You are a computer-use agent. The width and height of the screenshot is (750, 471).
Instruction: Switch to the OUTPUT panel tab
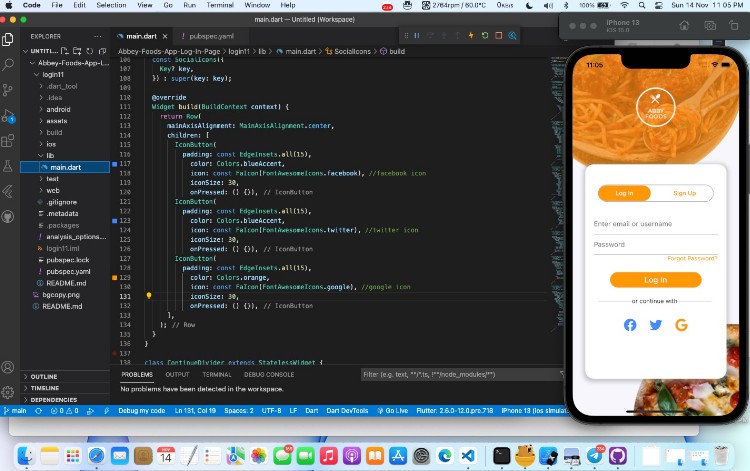coord(177,375)
